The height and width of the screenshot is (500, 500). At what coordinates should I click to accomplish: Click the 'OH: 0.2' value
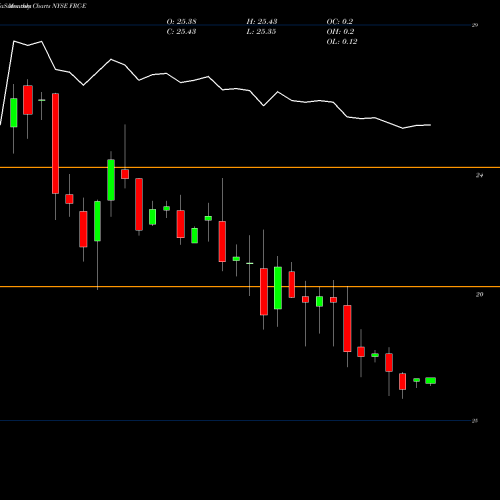click(x=340, y=32)
